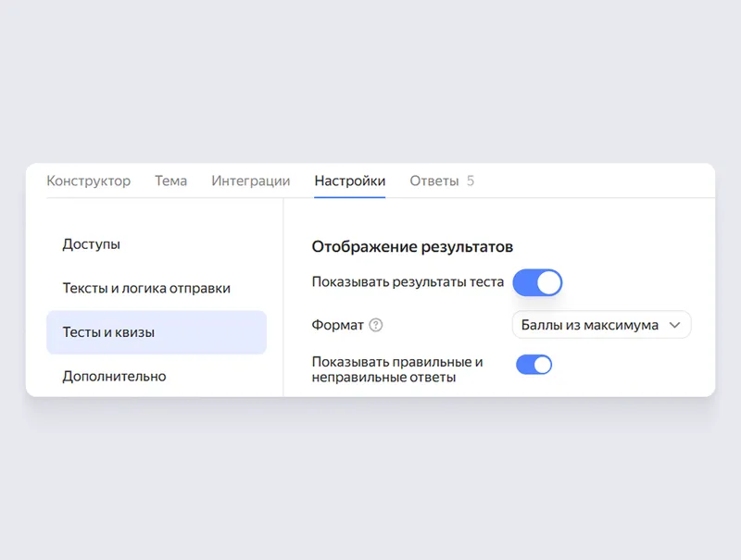The image size is (741, 560).
Task: Toggle showing correct and incorrect answers
Action: click(x=534, y=365)
